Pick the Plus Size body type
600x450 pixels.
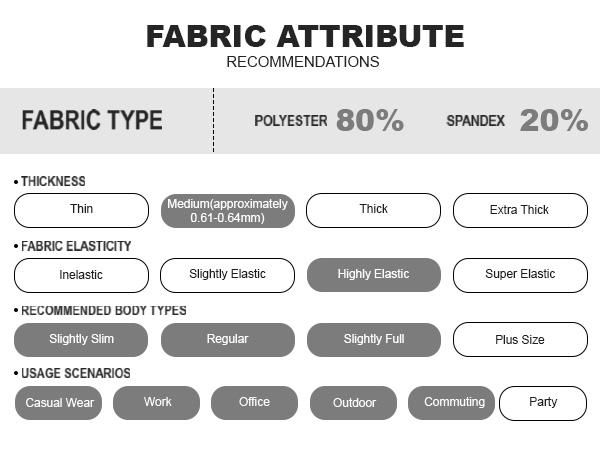pos(520,340)
